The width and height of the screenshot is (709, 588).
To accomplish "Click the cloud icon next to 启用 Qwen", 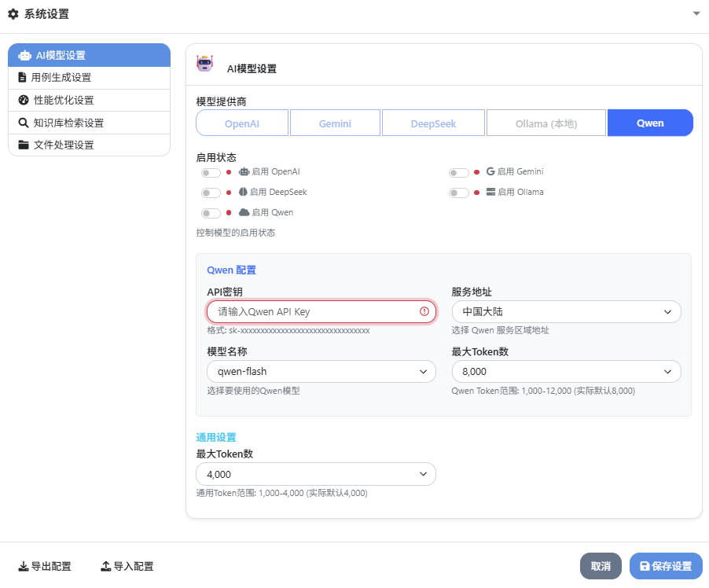I will coord(244,212).
